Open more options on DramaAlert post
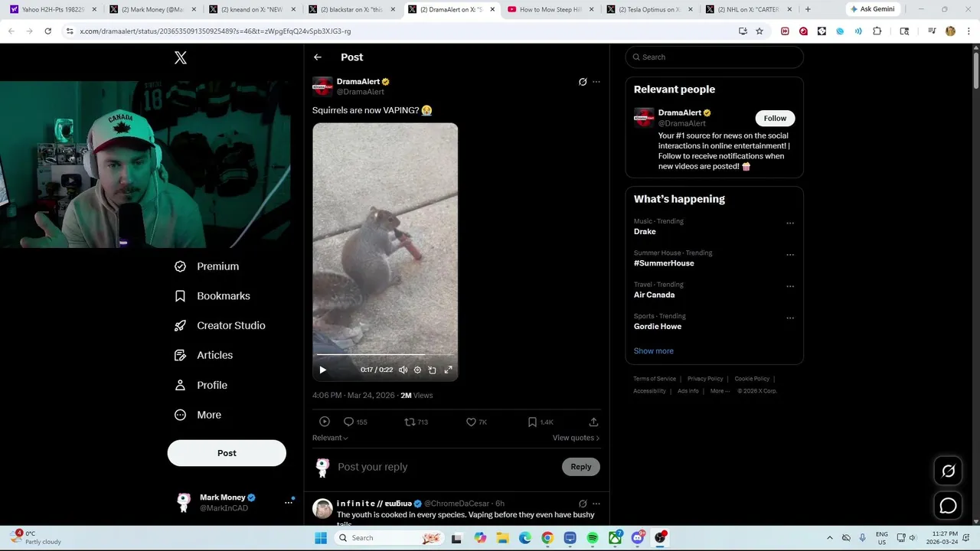 (596, 82)
